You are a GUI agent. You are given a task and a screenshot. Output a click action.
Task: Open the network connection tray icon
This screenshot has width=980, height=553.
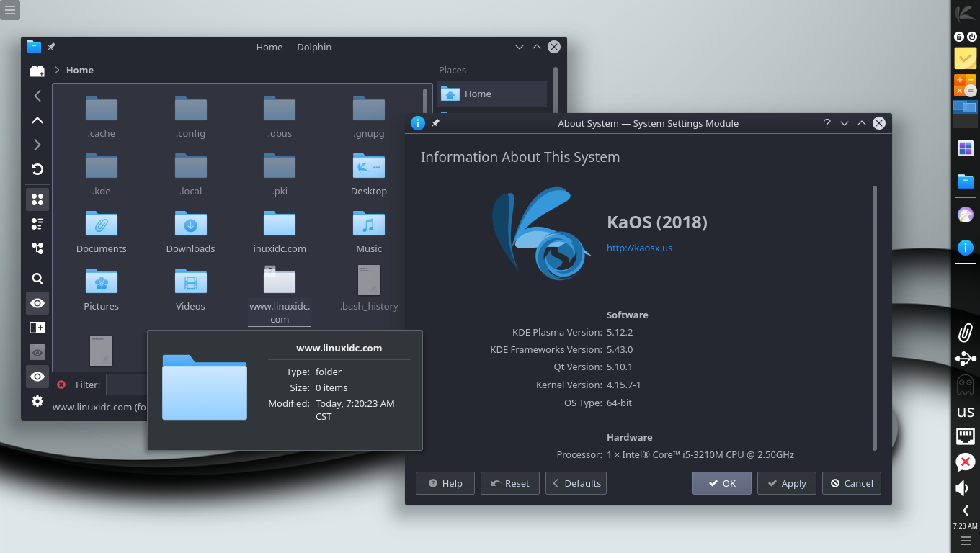click(966, 436)
